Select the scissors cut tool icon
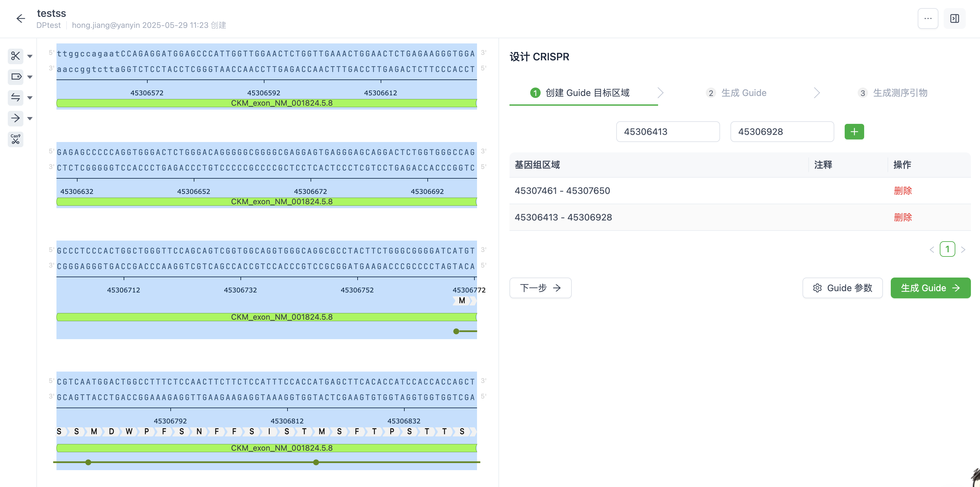The width and height of the screenshot is (980, 487). [15, 56]
